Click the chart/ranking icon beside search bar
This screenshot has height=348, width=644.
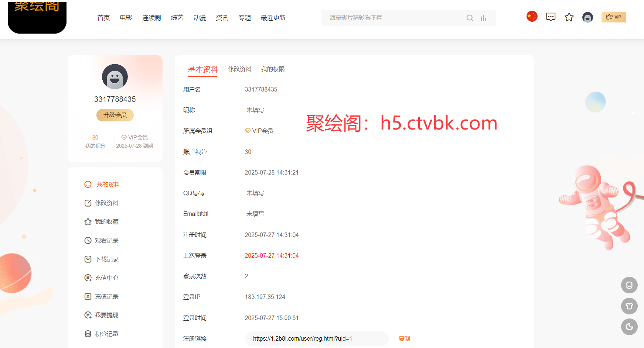483,17
